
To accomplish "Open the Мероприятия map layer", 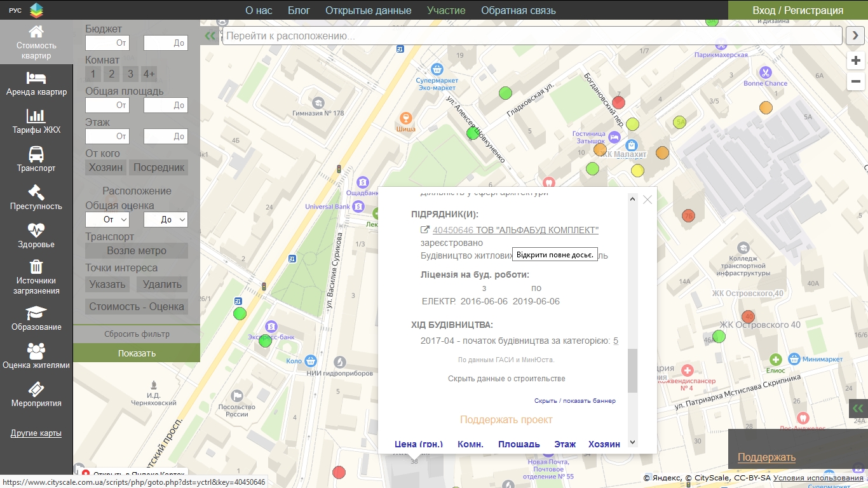I will [x=36, y=395].
